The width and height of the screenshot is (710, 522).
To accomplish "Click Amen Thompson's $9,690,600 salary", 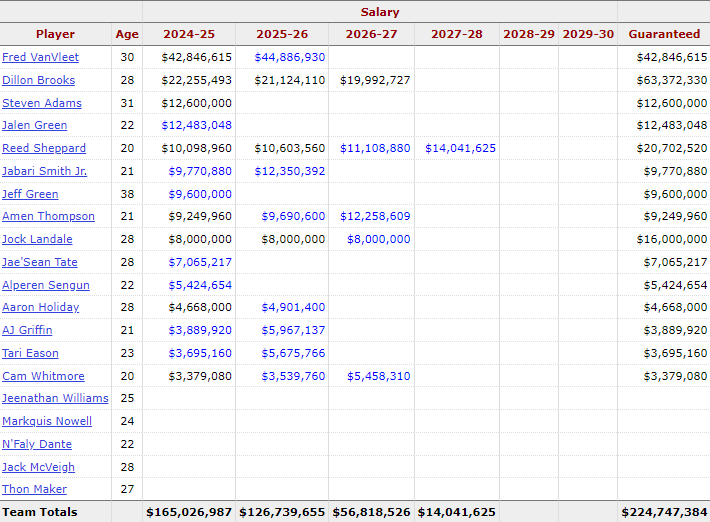I will [x=293, y=216].
